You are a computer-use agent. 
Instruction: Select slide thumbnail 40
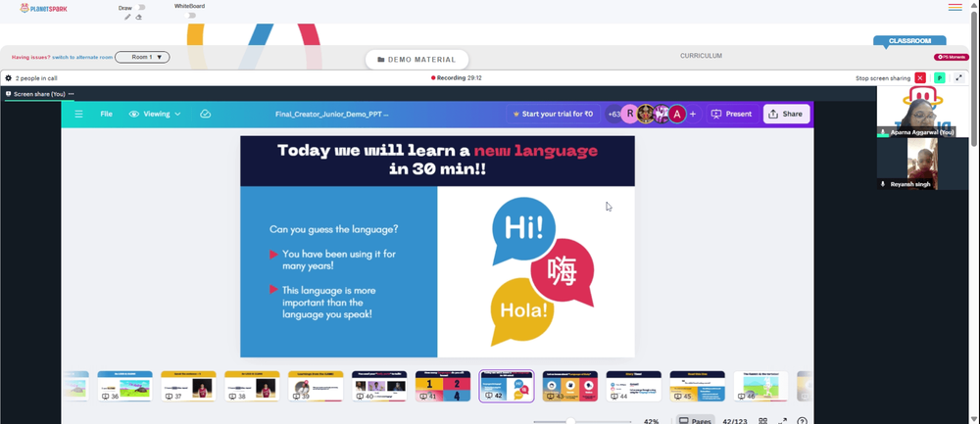click(x=379, y=386)
